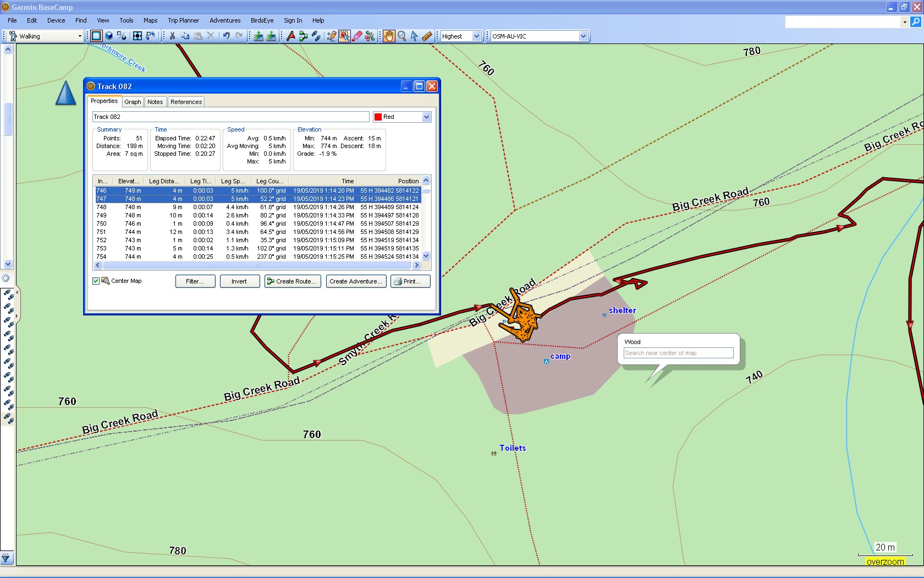
Task: Click the search magnifier button top right
Action: 916,21
